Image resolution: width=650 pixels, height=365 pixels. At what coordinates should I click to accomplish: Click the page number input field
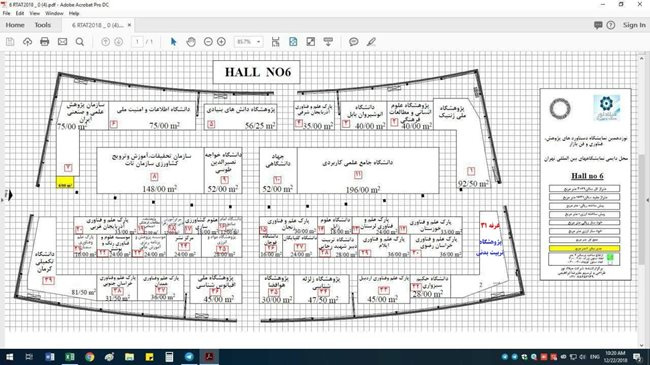click(137, 41)
